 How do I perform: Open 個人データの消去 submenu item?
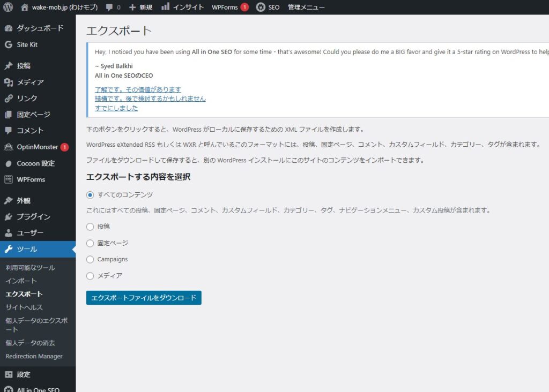pyautogui.click(x=30, y=343)
